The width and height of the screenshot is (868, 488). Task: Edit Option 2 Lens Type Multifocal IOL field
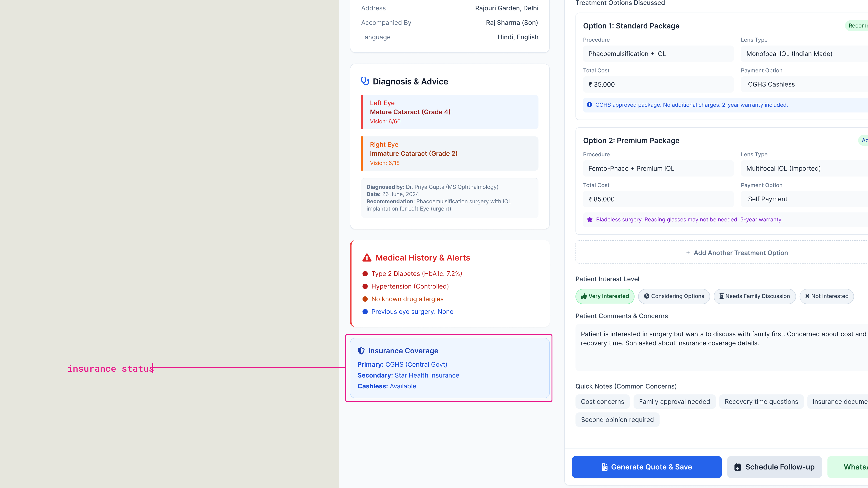(x=804, y=169)
